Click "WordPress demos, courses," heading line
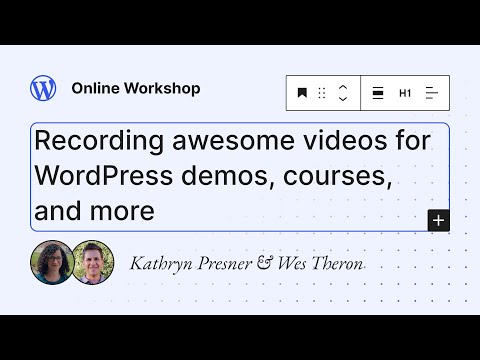The width and height of the screenshot is (480, 360). pos(214,176)
